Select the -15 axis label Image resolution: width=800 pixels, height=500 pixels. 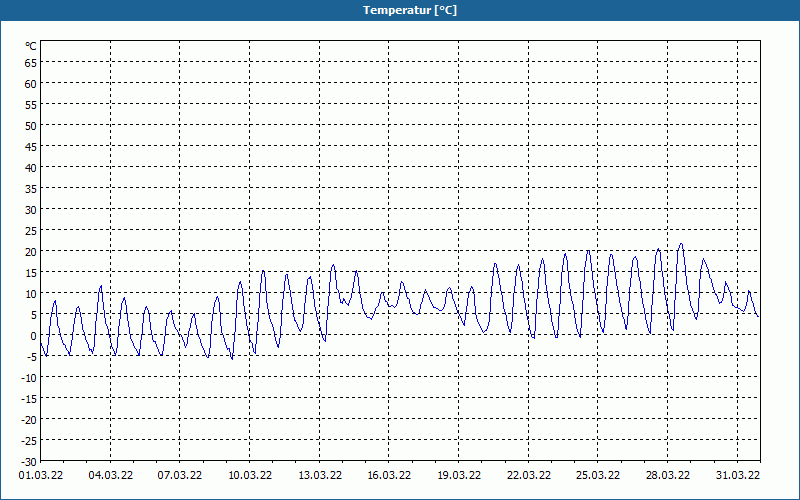click(x=29, y=398)
